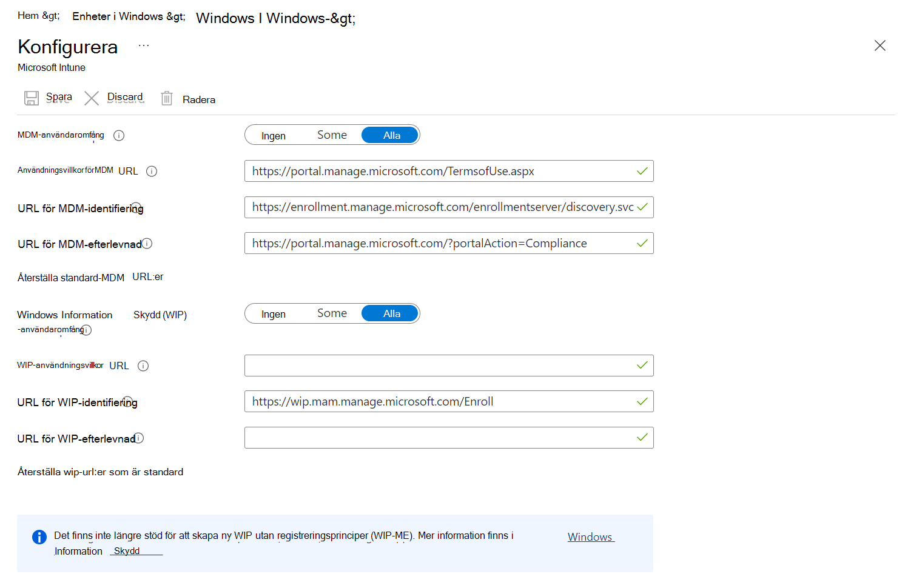This screenshot has width=905, height=588.
Task: Open the more options ellipsis next to Konfigurera
Action: coord(144,45)
